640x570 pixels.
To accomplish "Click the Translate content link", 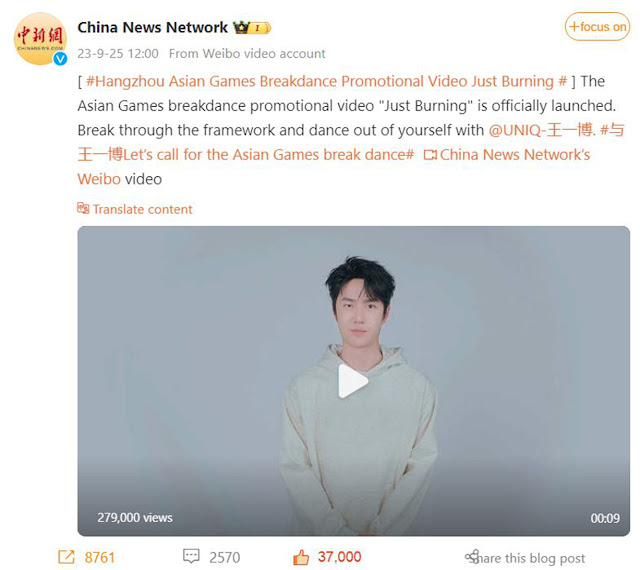I will pyautogui.click(x=142, y=209).
